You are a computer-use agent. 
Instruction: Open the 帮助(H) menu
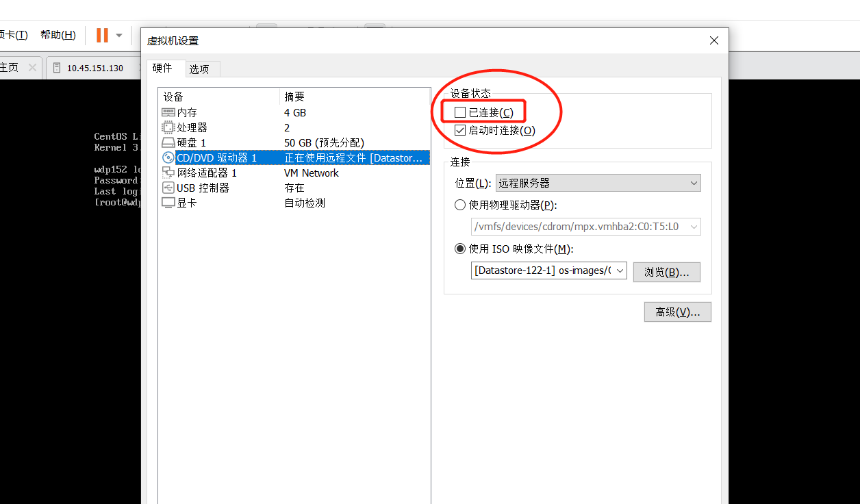58,35
